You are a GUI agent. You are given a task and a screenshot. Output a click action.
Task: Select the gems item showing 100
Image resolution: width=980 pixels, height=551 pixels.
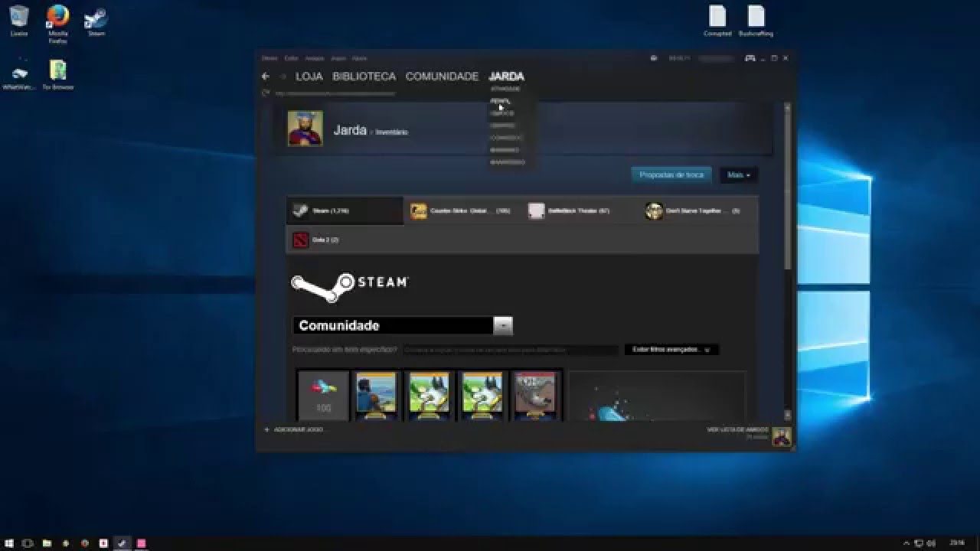(x=323, y=396)
